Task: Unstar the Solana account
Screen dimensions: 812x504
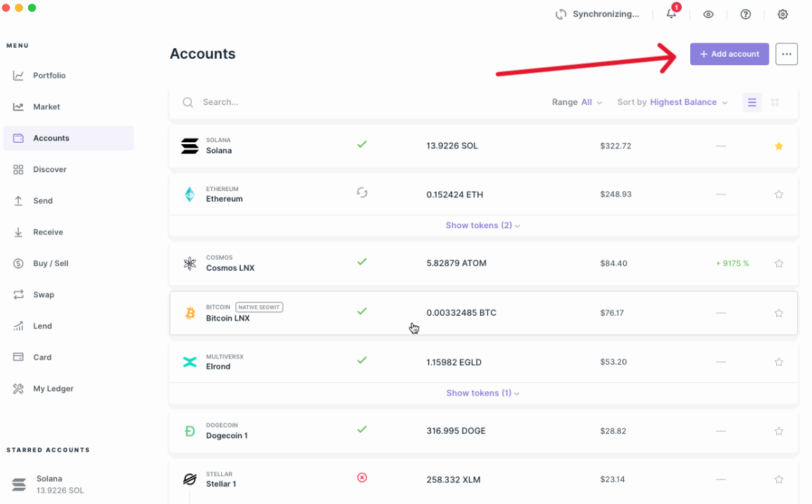Action: 778,146
